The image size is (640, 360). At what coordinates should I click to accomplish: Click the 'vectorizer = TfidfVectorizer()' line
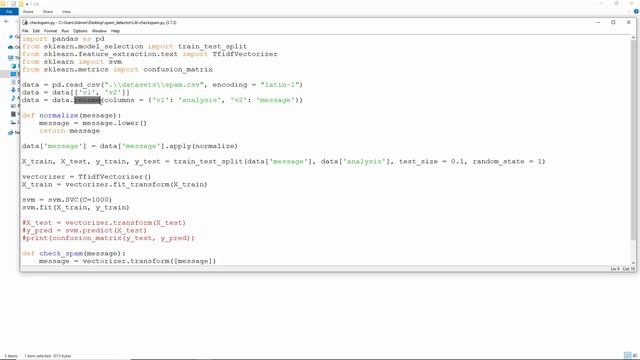(87, 177)
